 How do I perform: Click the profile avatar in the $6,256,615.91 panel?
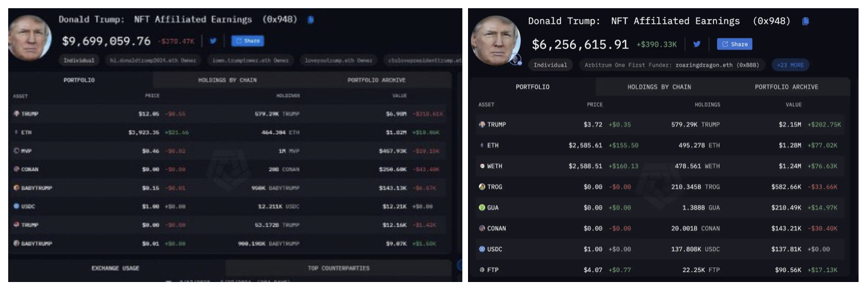tap(495, 40)
